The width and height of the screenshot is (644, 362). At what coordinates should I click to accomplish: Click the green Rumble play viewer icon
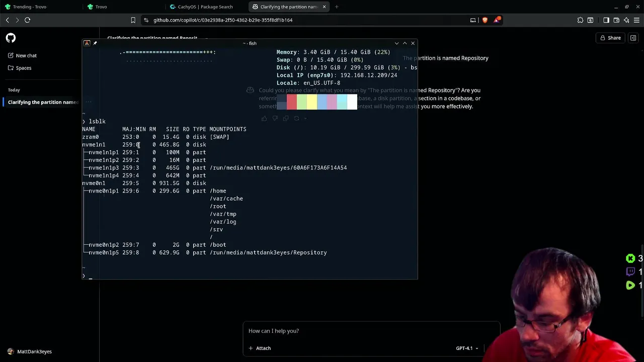coord(630,285)
